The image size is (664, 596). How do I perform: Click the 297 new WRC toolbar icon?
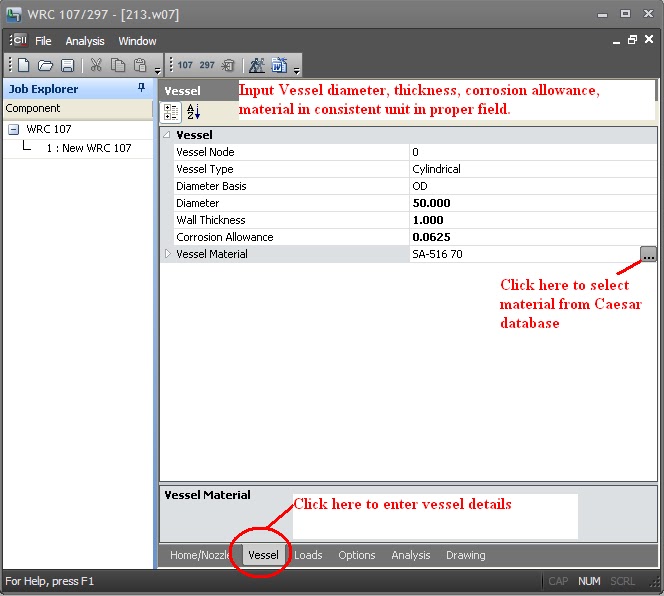[207, 65]
